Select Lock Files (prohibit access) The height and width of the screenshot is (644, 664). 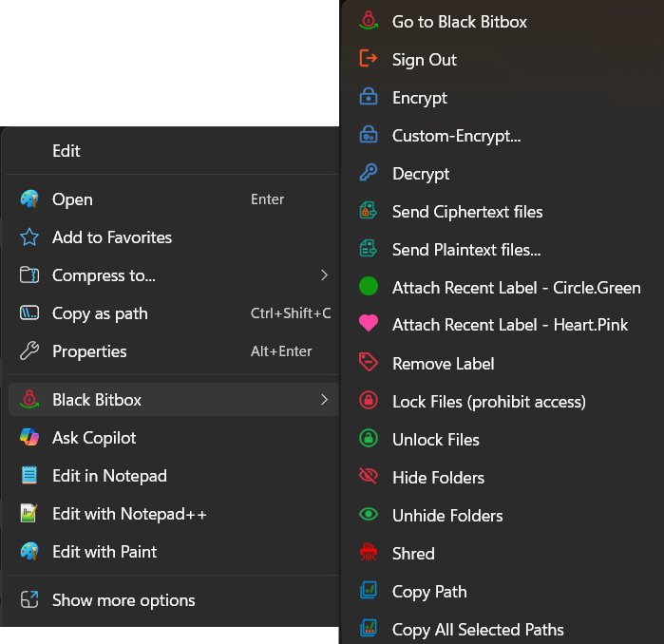pos(489,402)
